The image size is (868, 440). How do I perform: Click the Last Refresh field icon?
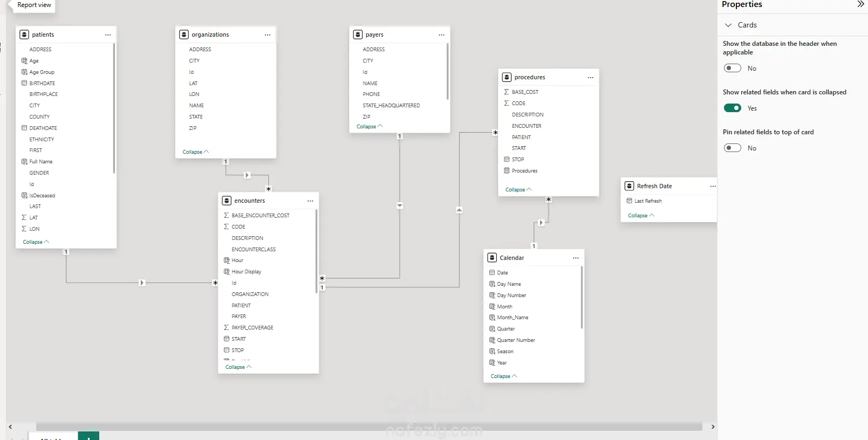click(629, 201)
